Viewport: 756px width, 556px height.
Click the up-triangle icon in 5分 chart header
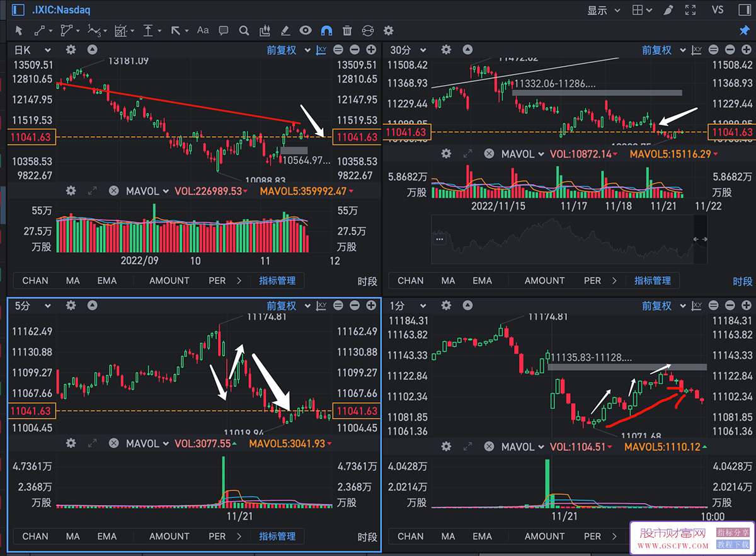92,306
